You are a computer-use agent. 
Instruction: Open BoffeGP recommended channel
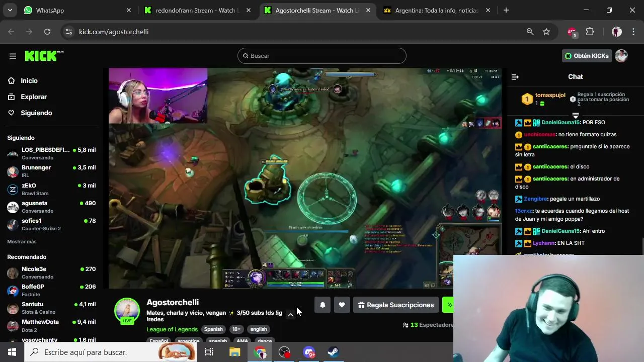pyautogui.click(x=51, y=290)
